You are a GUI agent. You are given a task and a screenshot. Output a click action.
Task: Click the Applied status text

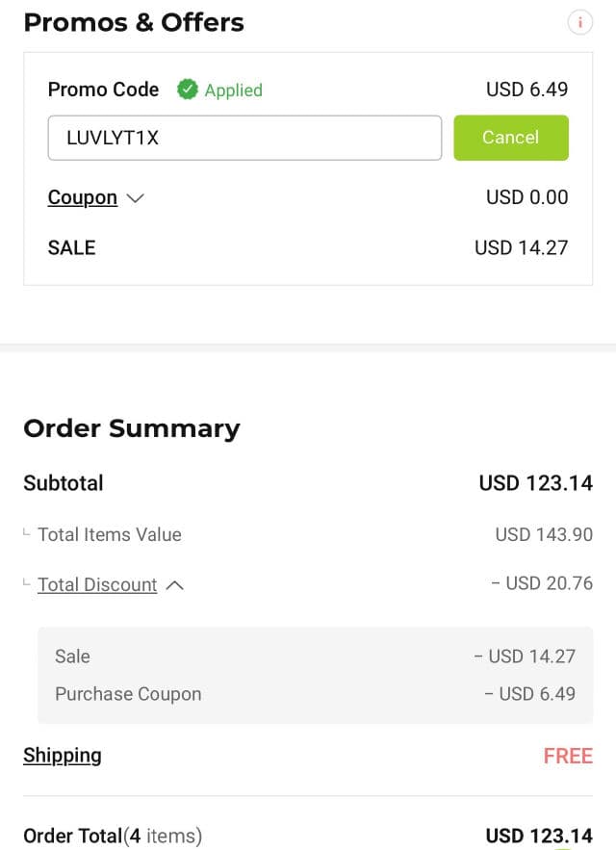[233, 90]
